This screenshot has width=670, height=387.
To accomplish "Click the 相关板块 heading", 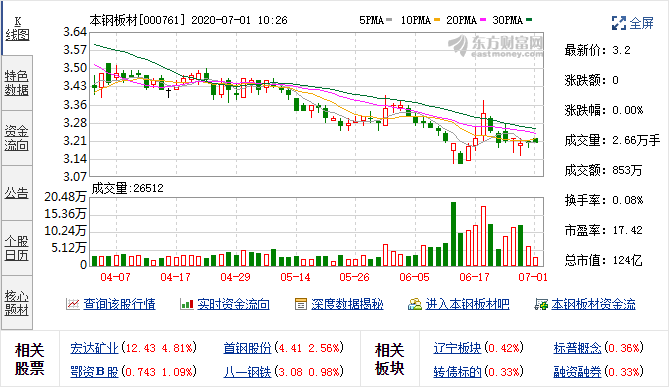I will [x=389, y=359].
